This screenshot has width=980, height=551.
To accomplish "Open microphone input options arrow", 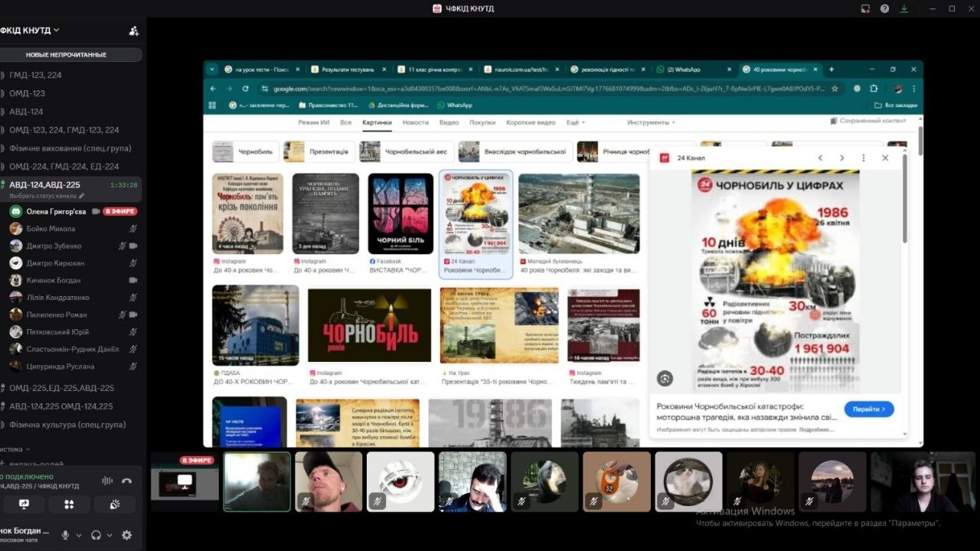I will [x=79, y=535].
